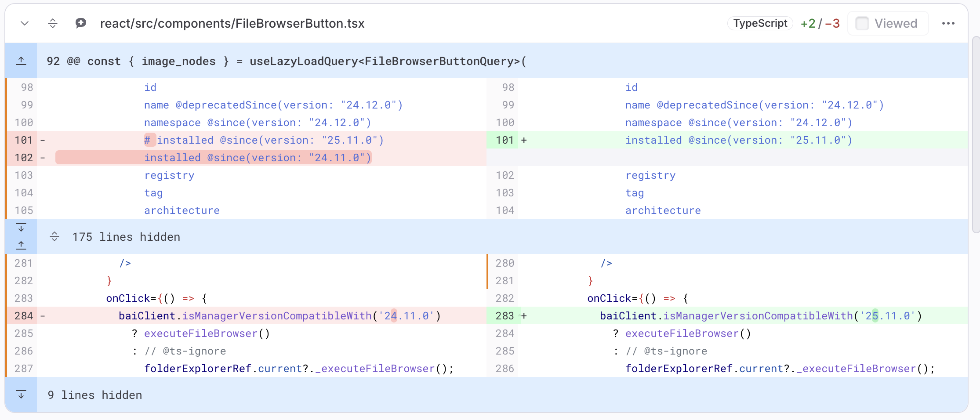Viewport: 980px width, 420px height.
Task: Click deleted line number 102
Action: tap(24, 158)
